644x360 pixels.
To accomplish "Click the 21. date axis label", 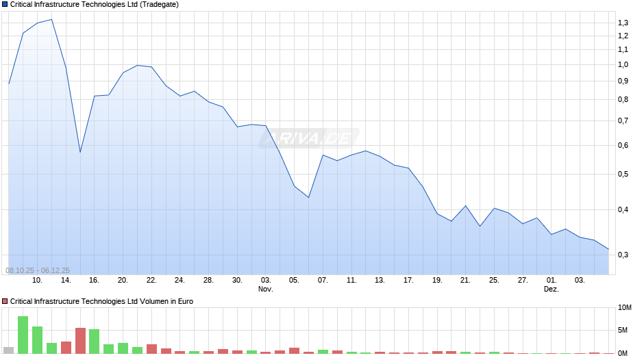I will coord(465,281).
